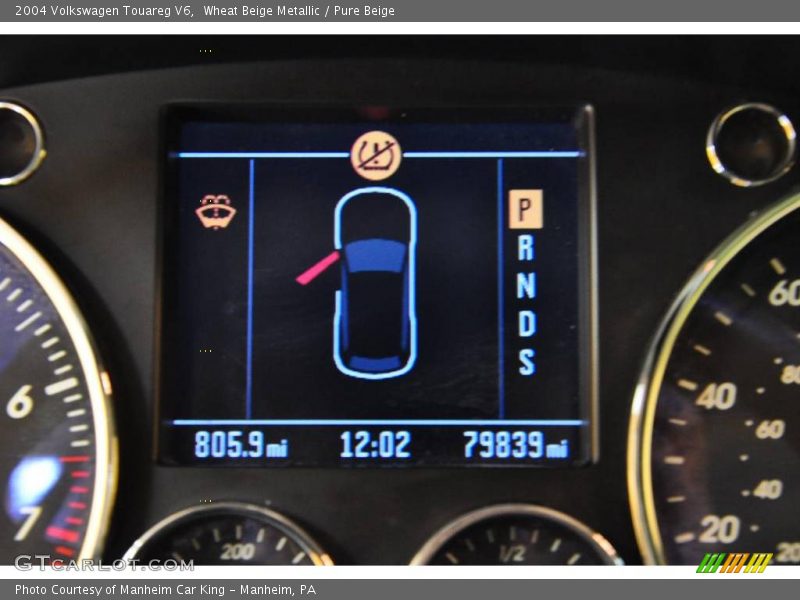Click the clock reading 12:02

pyautogui.click(x=375, y=444)
